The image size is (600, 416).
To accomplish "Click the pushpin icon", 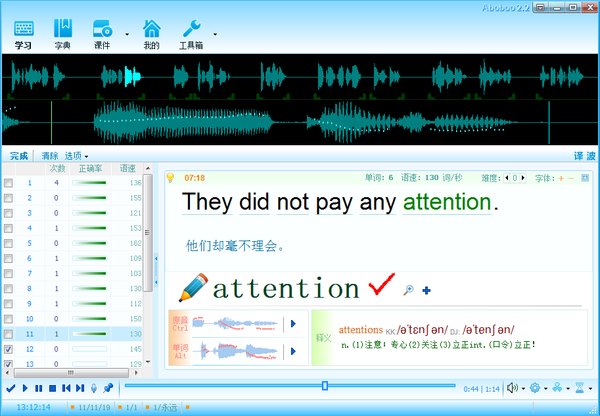I will (108, 388).
